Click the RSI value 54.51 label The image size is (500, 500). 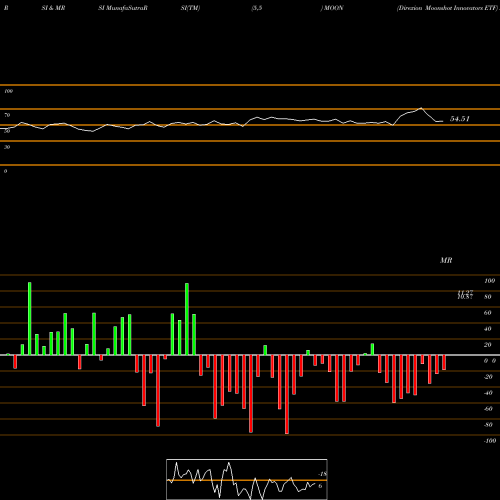(x=460, y=119)
